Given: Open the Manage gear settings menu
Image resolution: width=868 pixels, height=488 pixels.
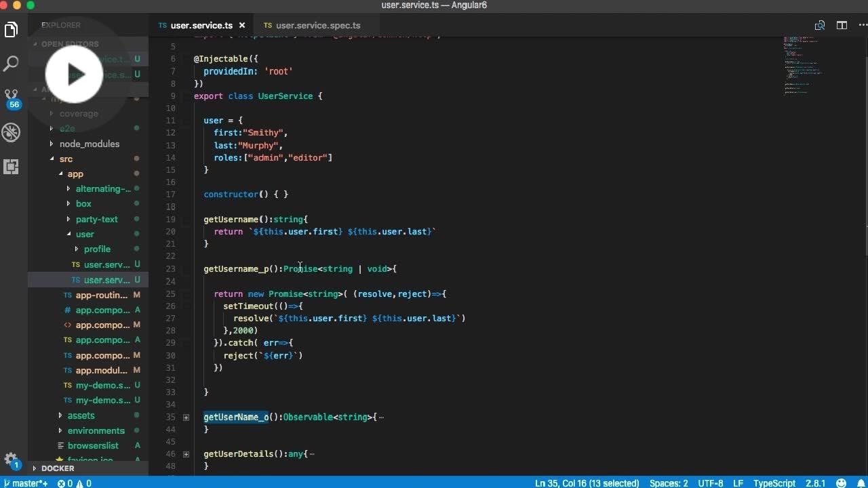Looking at the screenshot, I should point(11,460).
